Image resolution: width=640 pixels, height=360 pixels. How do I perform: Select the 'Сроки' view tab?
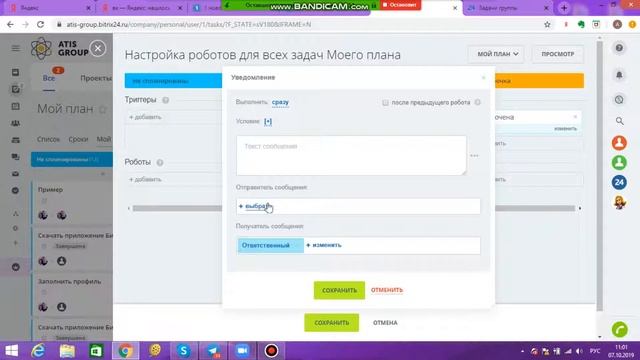tap(78, 139)
